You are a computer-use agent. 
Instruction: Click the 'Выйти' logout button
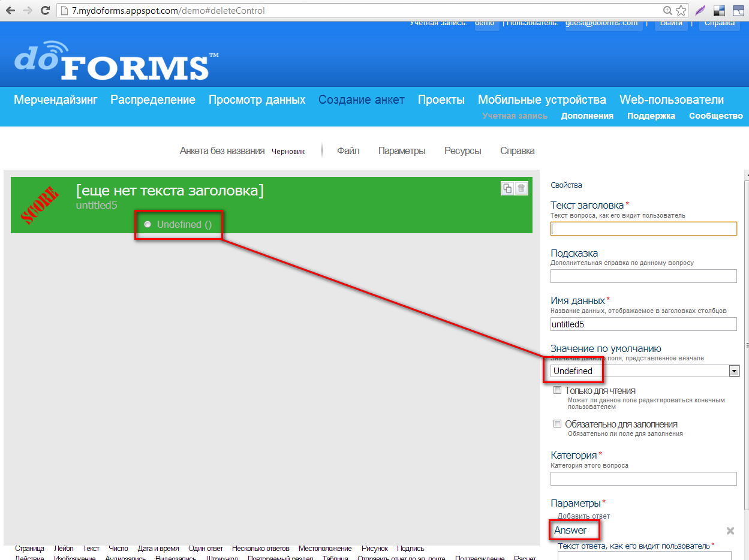point(670,23)
